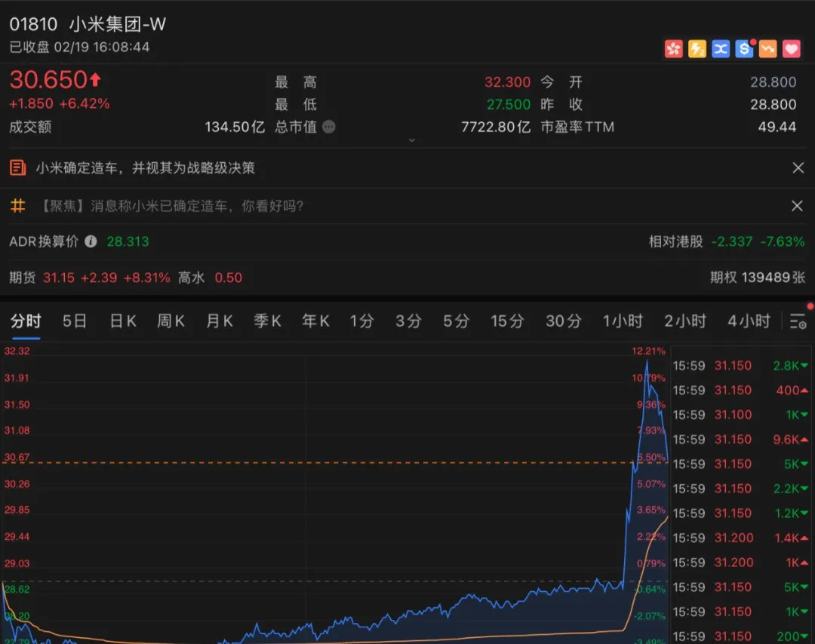Switch to the 季K chart tab
815x644 pixels.
click(268, 321)
